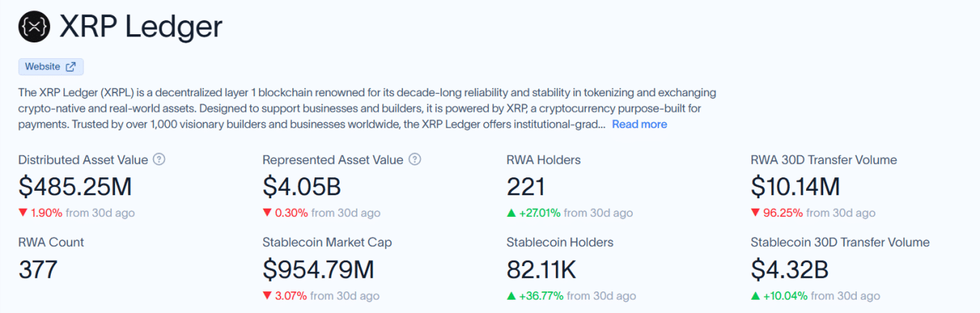Click the green up arrow by +36.77%
The width and height of the screenshot is (980, 313).
(x=511, y=296)
